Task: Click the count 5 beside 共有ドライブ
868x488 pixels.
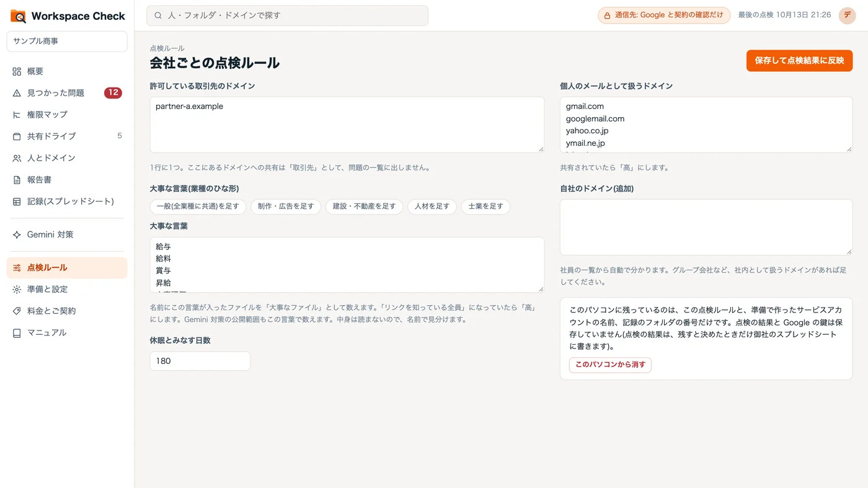Action: coord(120,136)
